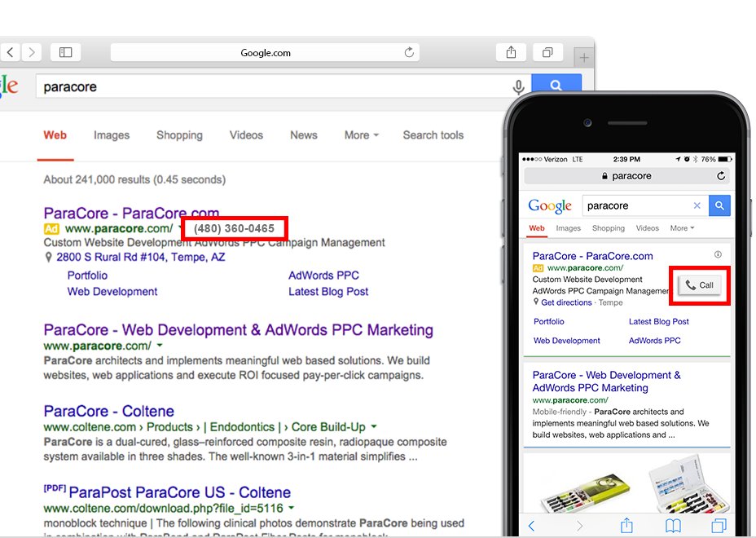Clear the phone search box with X

click(697, 205)
